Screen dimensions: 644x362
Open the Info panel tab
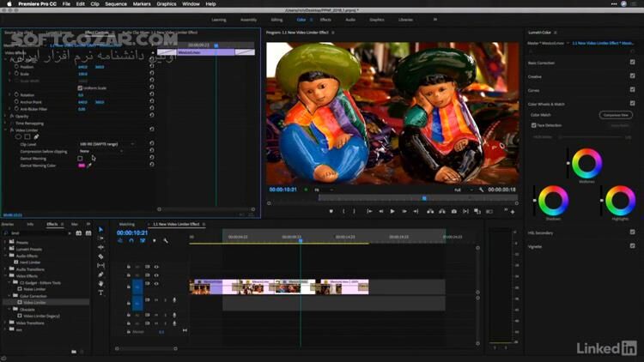(x=30, y=224)
